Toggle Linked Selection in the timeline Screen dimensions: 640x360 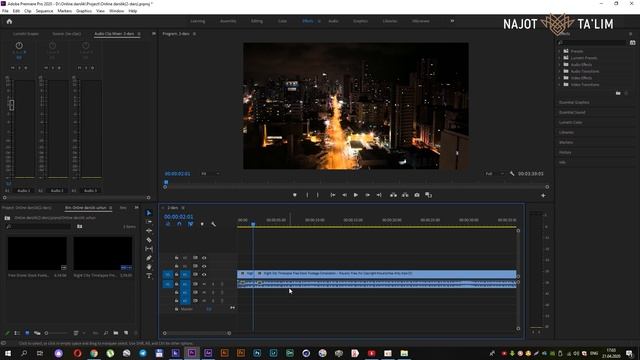[x=191, y=224]
